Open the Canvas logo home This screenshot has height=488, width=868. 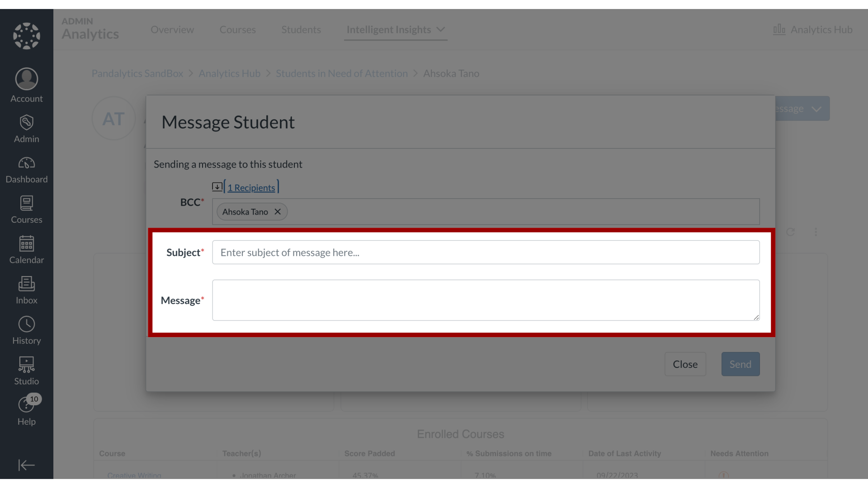coord(27,36)
